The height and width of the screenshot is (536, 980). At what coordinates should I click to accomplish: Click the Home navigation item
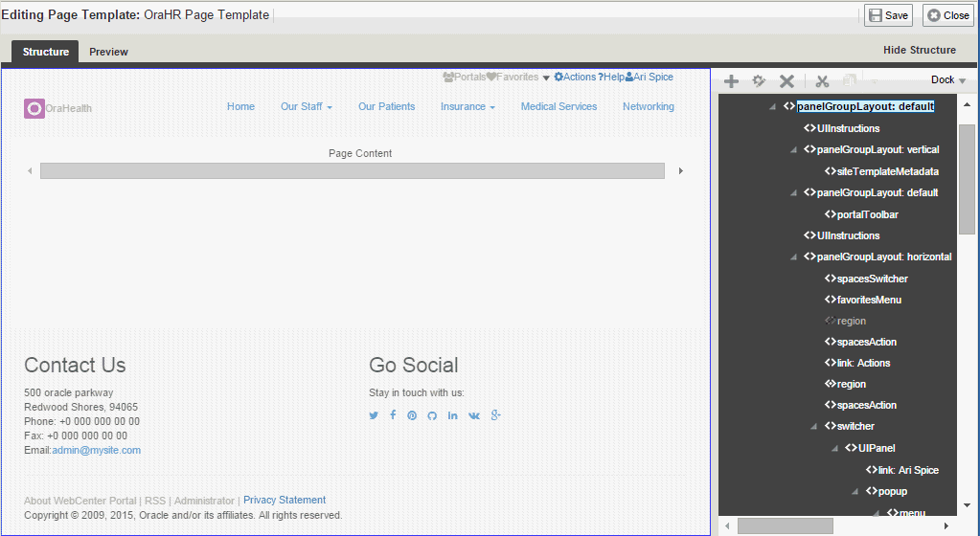tap(240, 107)
